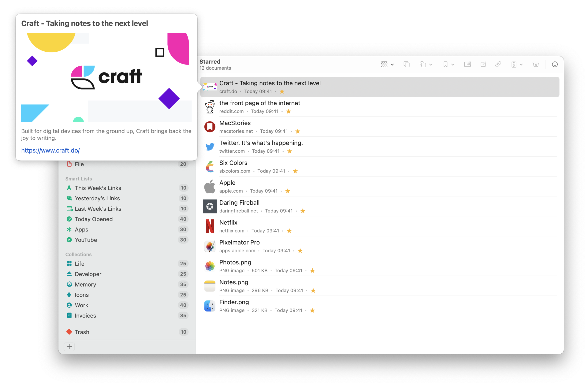Click the Reddit alien icon in the list
Viewport: 588px width, 386px height.
(x=210, y=107)
